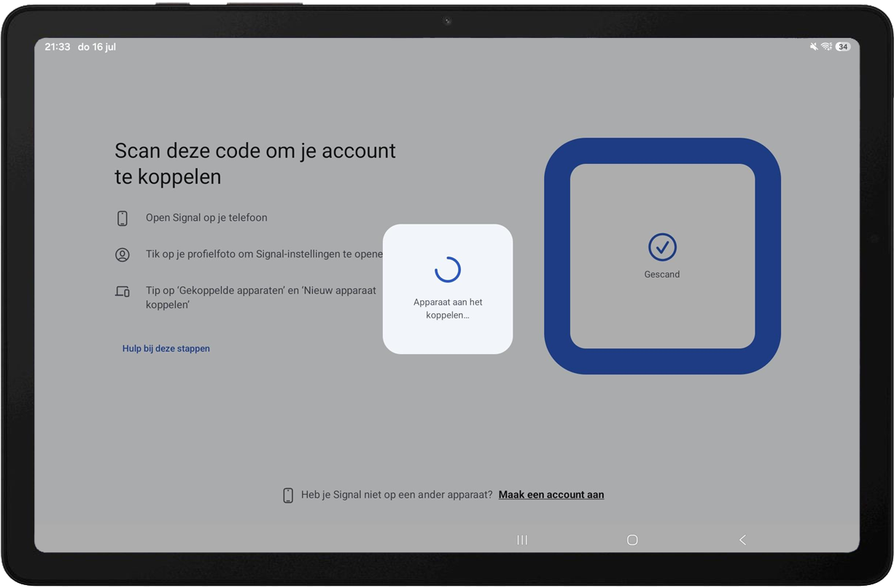Tap the Wi-Fi icon in status bar
The width and height of the screenshot is (894, 588).
pos(826,47)
